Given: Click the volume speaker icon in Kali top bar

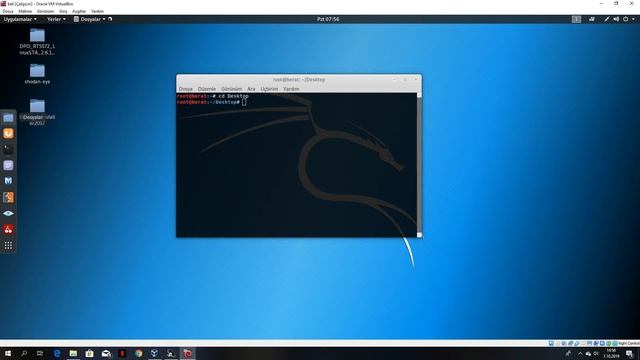Looking at the screenshot, I should (x=616, y=19).
